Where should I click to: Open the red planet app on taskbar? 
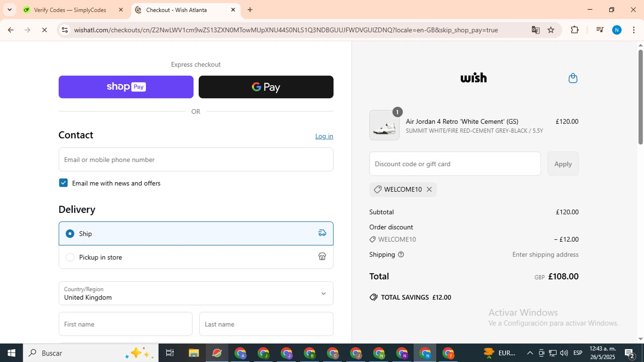(217, 353)
